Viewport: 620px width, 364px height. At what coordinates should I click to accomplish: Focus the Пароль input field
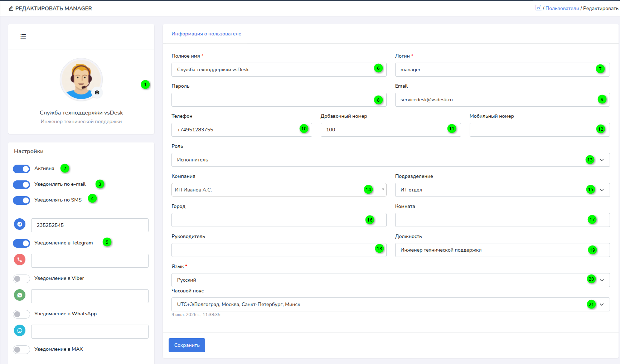pyautogui.click(x=279, y=100)
